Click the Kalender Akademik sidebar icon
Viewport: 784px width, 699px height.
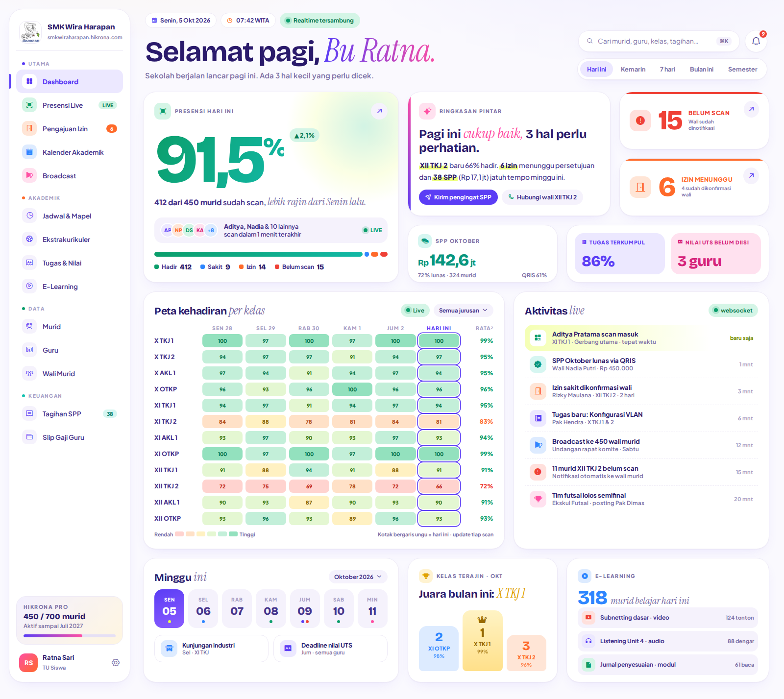click(x=29, y=152)
